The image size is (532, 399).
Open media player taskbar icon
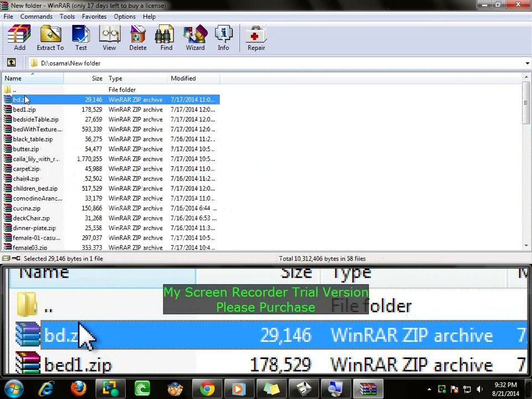(239, 389)
